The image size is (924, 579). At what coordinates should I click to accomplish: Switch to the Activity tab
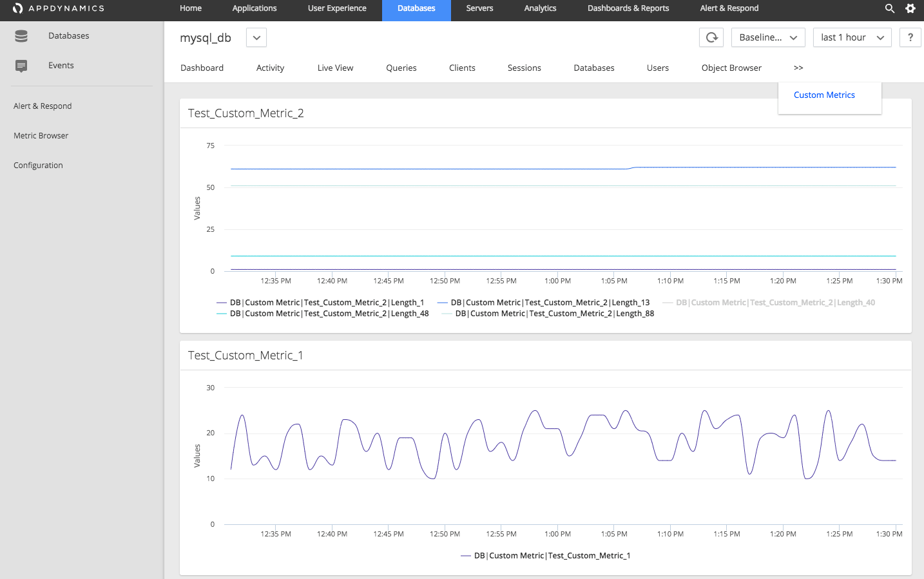270,68
